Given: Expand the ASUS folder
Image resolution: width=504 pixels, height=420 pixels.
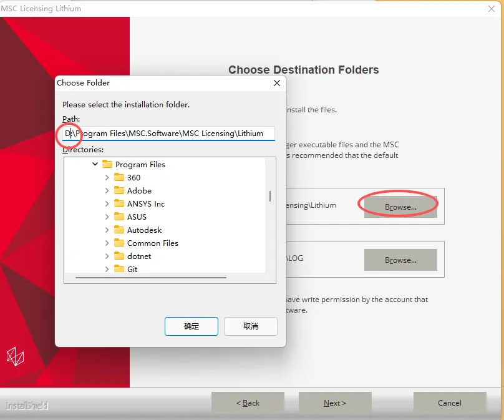Looking at the screenshot, I should click(107, 217).
